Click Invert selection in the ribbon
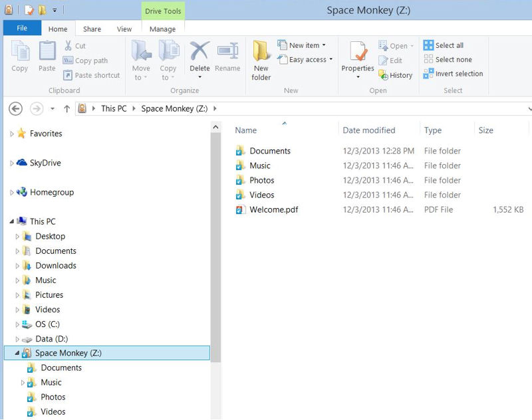This screenshot has height=420, width=532. click(453, 74)
